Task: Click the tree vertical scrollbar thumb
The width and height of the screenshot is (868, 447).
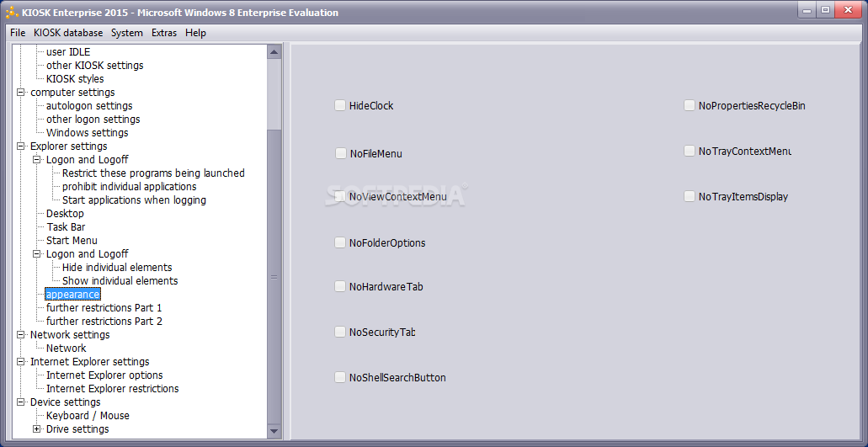Action: point(274,277)
